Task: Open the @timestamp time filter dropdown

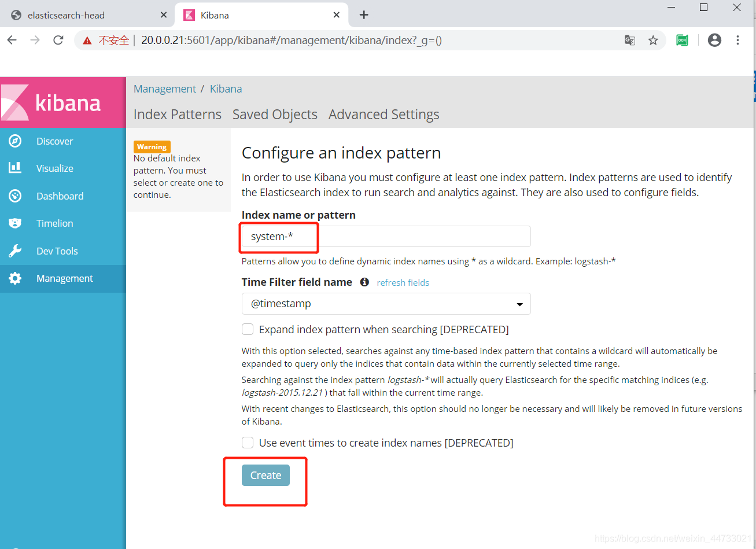Action: pyautogui.click(x=386, y=304)
